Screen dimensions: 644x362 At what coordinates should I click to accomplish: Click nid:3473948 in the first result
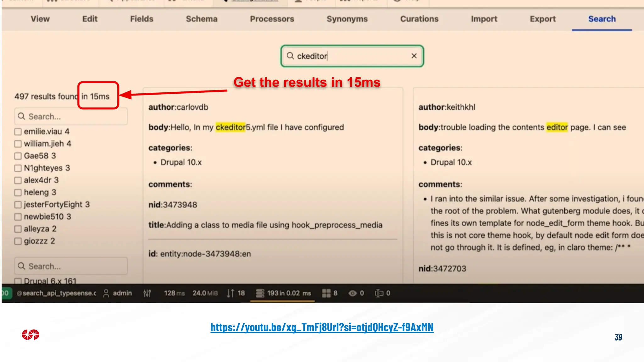coord(173,205)
